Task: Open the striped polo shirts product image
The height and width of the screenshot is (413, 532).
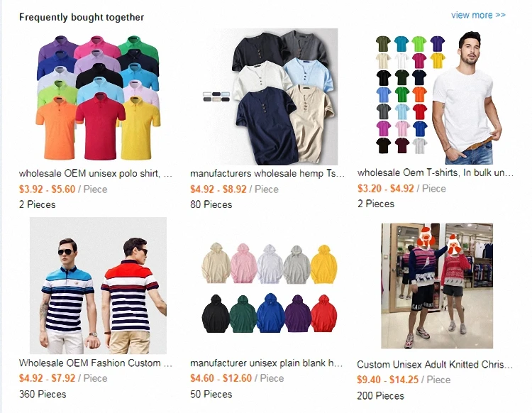Action: [98, 286]
